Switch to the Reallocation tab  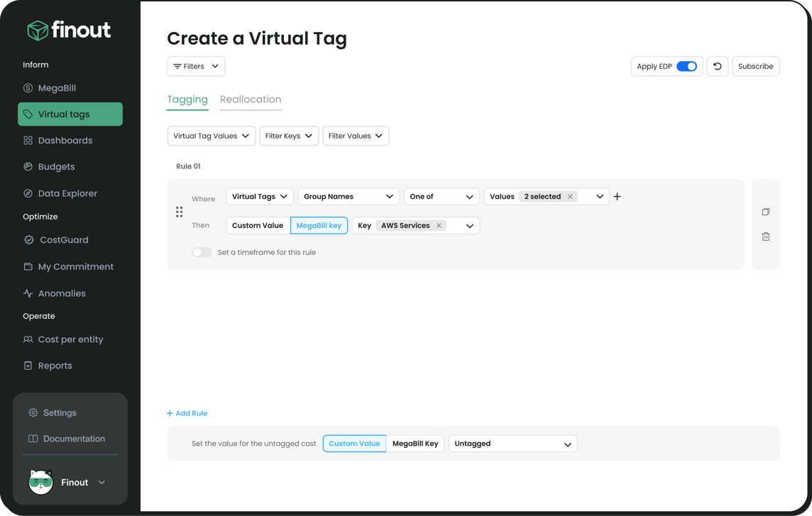click(250, 99)
